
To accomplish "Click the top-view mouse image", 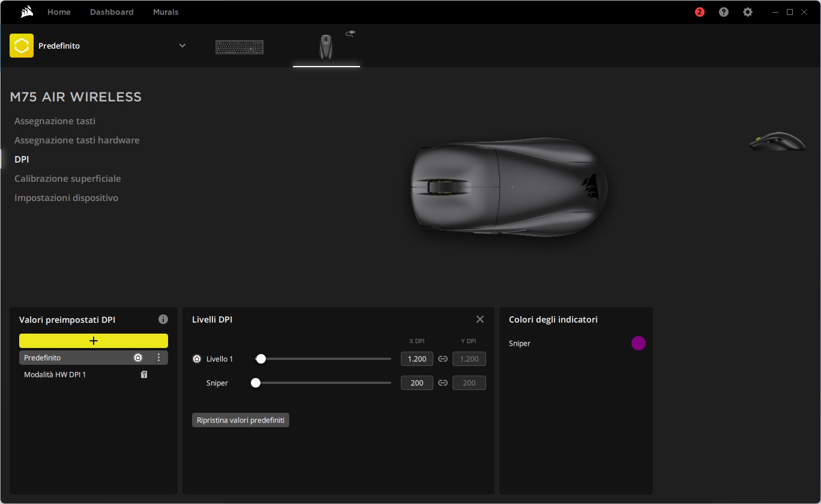I will coord(509,186).
